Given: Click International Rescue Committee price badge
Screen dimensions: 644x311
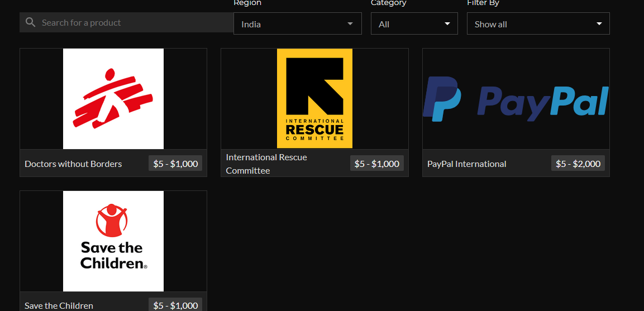Looking at the screenshot, I should (x=376, y=164).
